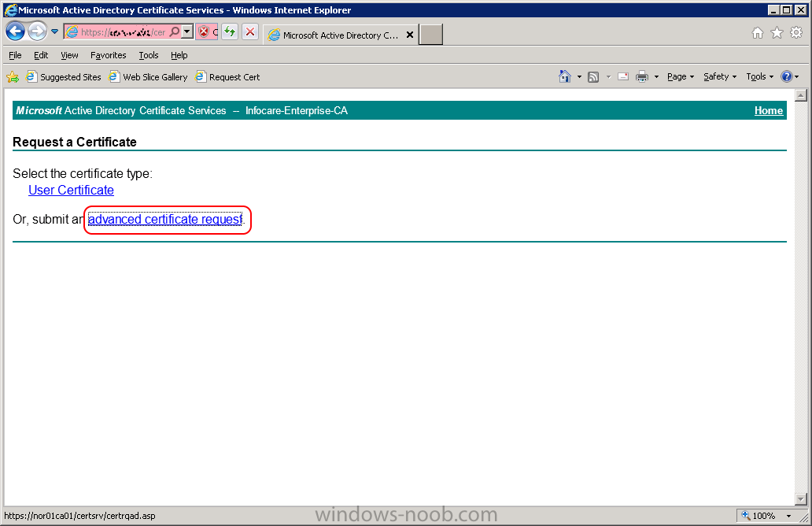The image size is (812, 526).
Task: Open the Safety dropdown menu
Action: tap(720, 76)
